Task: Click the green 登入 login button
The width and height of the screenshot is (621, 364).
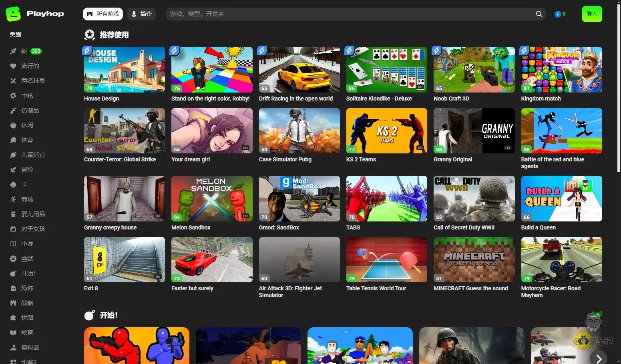Action: click(592, 14)
